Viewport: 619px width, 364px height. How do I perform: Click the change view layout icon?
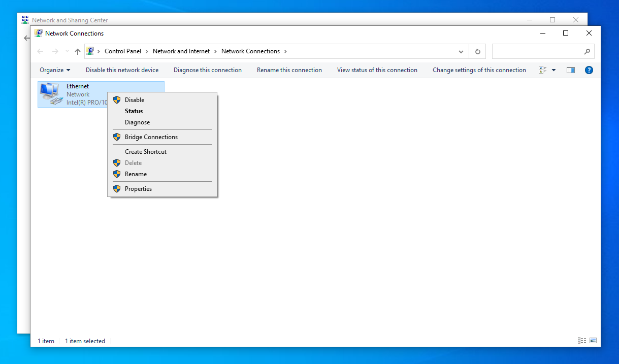point(542,70)
